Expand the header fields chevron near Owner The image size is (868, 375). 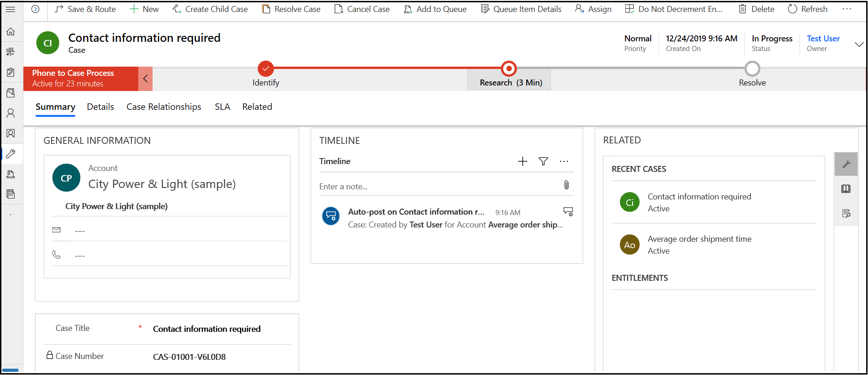[x=858, y=44]
